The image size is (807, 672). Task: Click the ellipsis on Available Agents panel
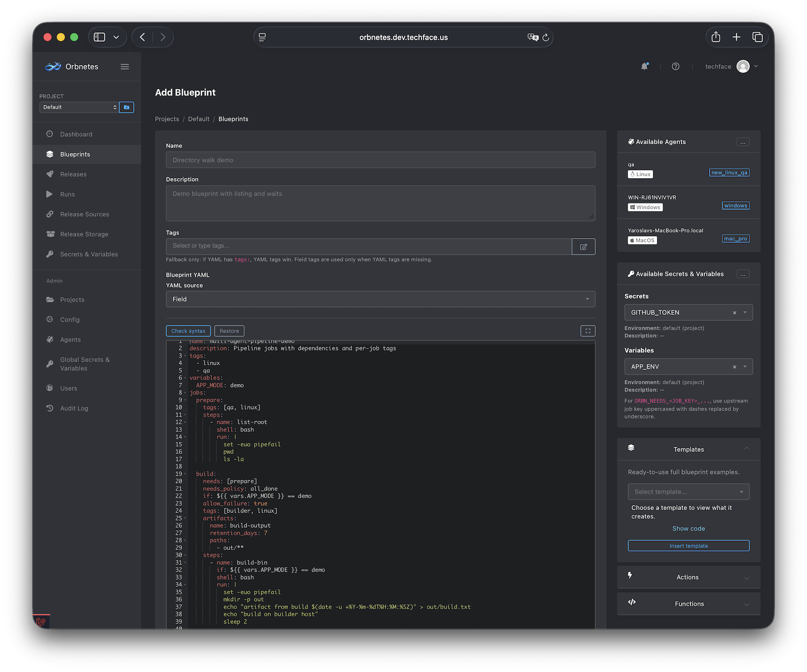pos(742,142)
